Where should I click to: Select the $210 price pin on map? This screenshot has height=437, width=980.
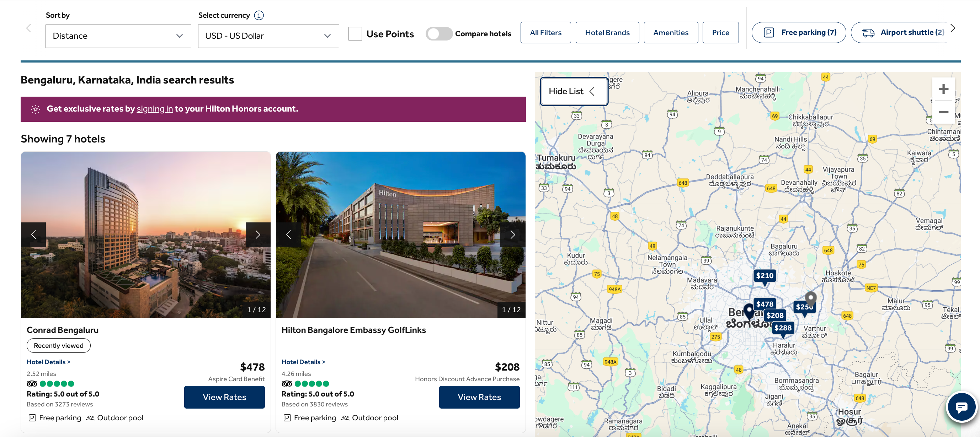(765, 276)
